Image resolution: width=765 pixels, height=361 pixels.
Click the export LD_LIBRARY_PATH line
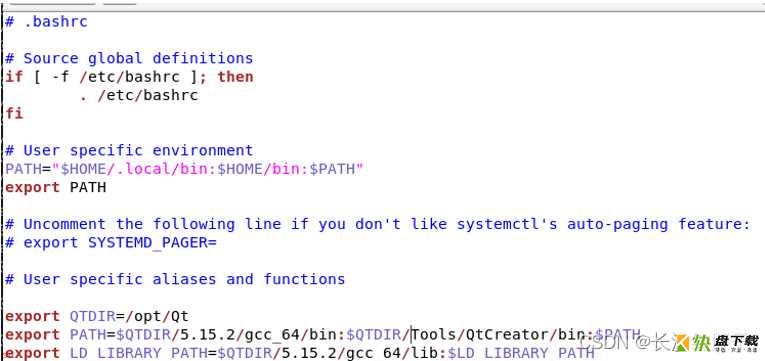[300, 353]
